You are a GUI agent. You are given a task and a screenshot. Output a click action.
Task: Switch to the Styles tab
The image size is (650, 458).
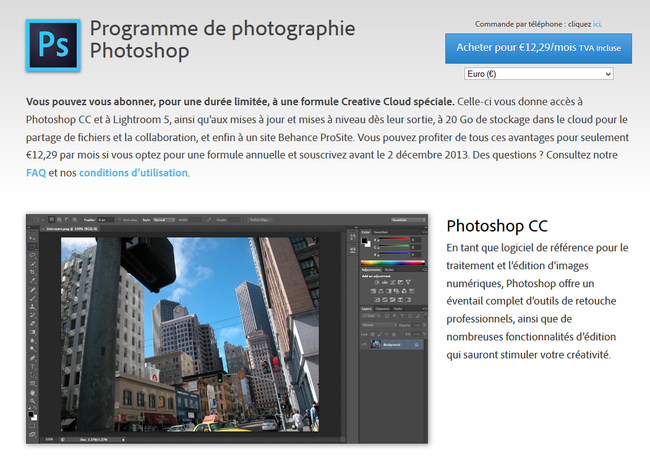[389, 270]
